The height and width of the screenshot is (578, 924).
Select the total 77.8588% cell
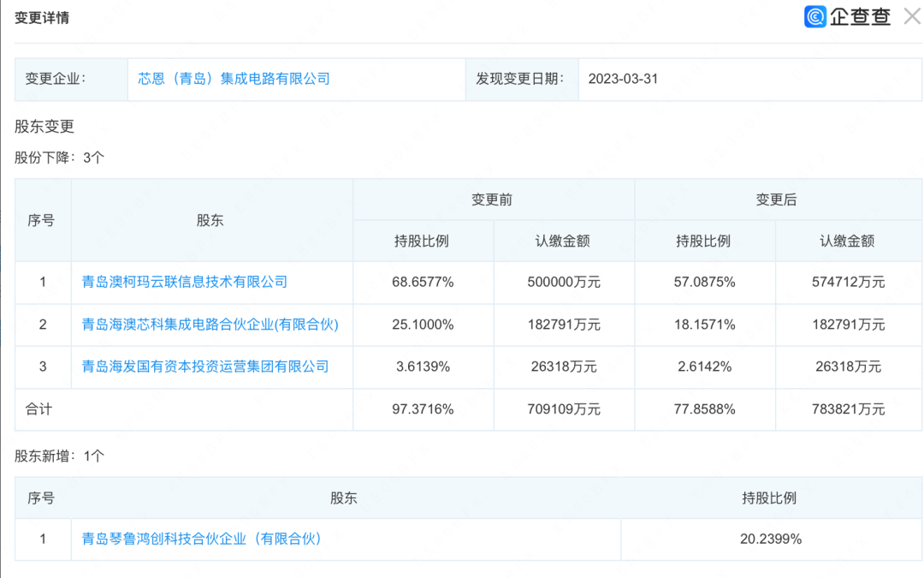tap(705, 409)
